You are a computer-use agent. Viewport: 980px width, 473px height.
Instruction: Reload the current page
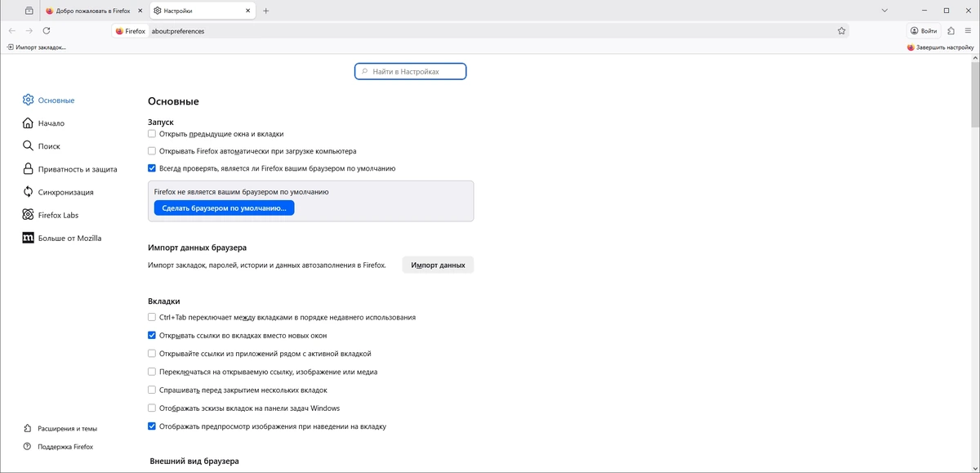(47, 31)
